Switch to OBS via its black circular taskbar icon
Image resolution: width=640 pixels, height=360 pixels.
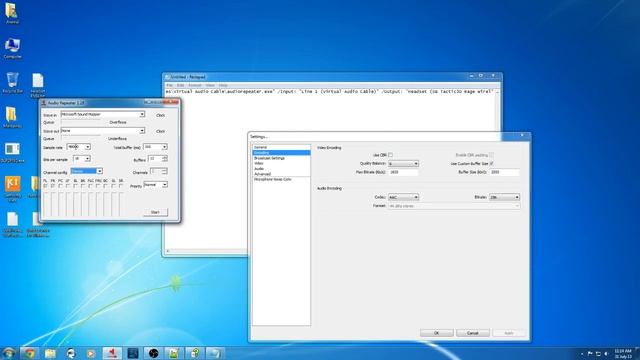click(153, 353)
